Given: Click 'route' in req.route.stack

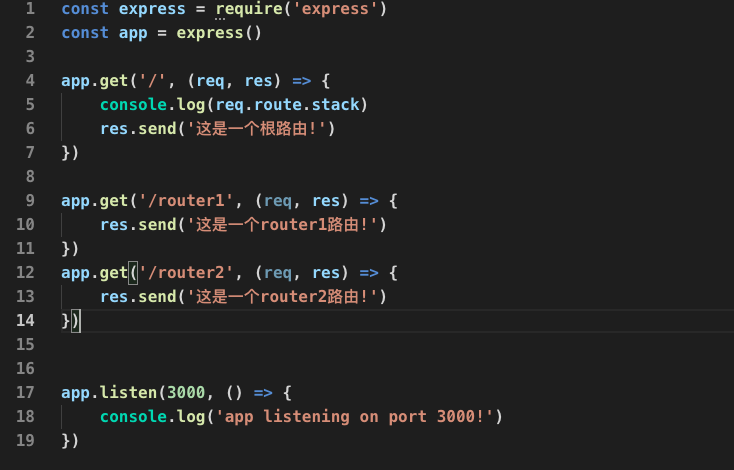Looking at the screenshot, I should click(278, 104).
